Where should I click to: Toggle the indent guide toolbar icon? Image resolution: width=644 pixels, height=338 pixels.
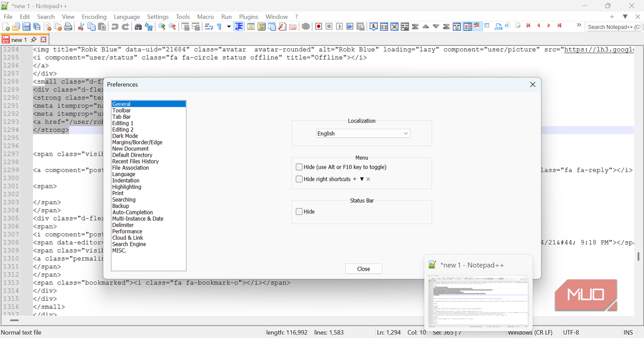click(239, 27)
